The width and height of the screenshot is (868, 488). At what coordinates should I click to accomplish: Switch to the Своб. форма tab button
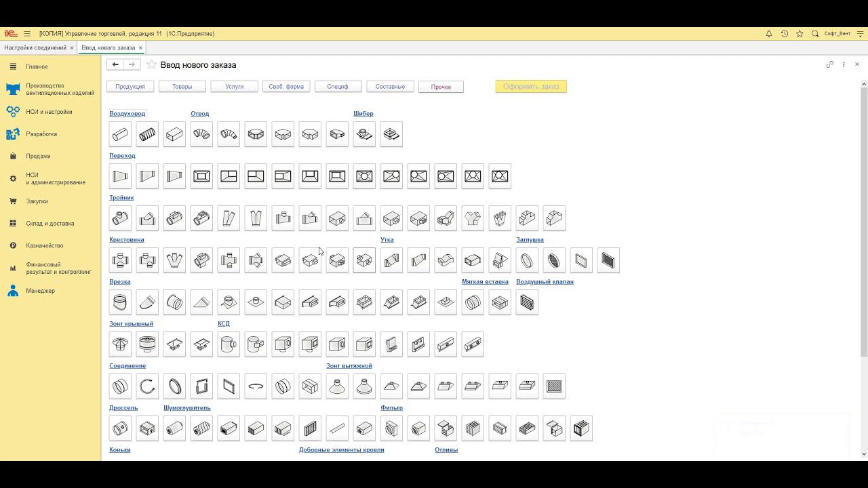[x=286, y=87]
